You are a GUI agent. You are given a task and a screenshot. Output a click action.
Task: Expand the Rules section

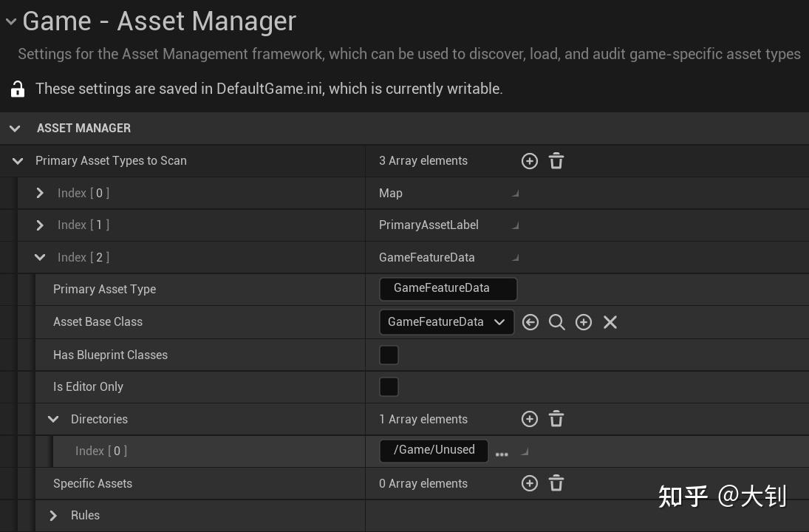53,516
